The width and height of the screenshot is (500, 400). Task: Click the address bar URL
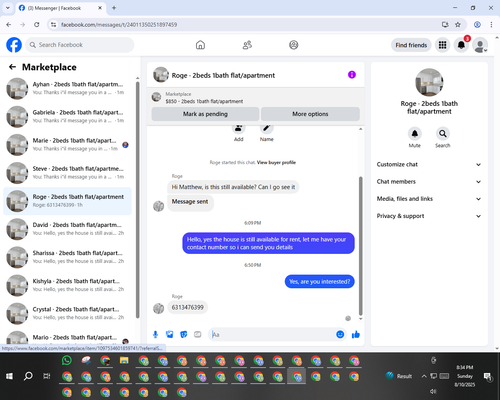point(119,25)
